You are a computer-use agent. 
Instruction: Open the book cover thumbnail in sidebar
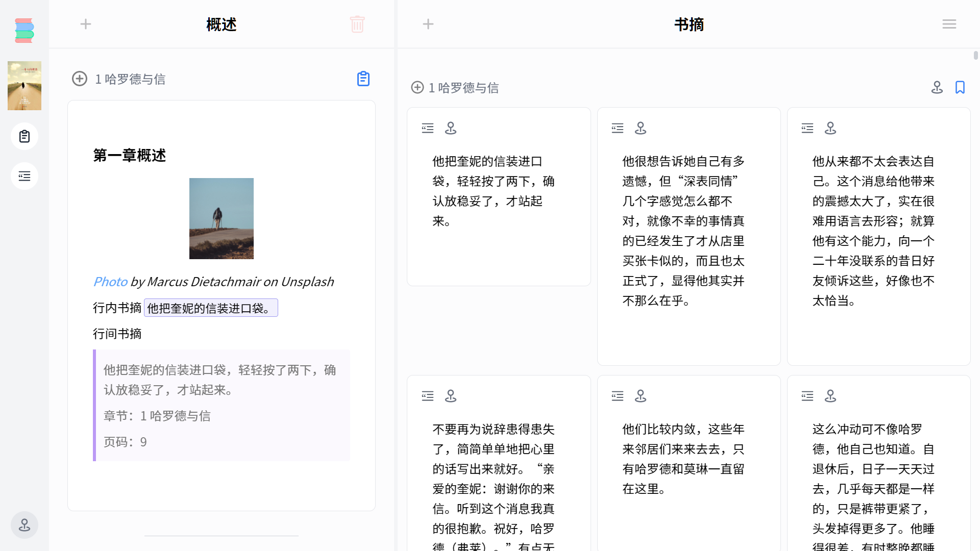click(24, 86)
